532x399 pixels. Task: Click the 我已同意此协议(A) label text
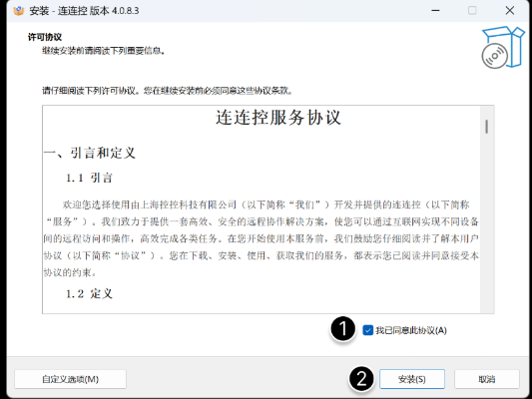411,330
